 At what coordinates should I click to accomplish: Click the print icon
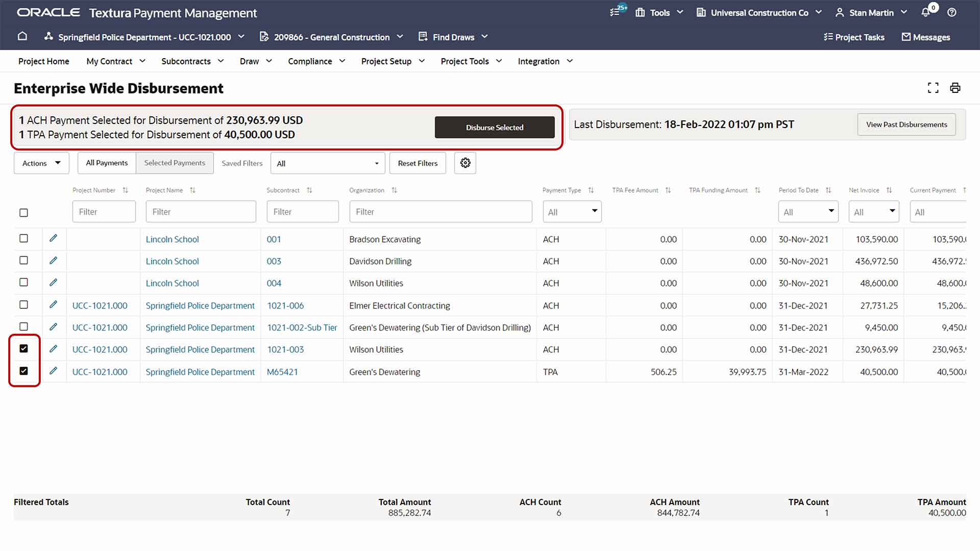coord(955,88)
